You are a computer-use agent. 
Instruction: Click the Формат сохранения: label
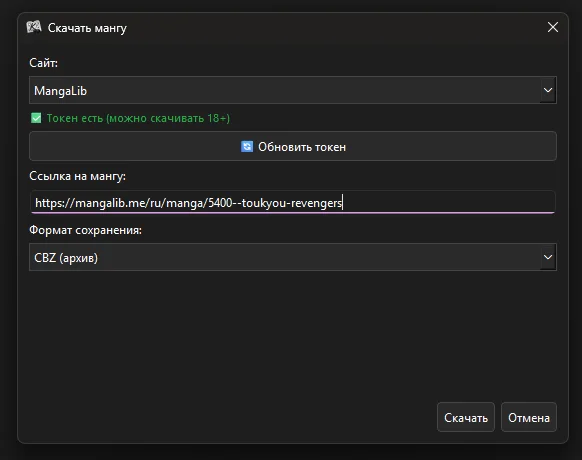(85, 230)
